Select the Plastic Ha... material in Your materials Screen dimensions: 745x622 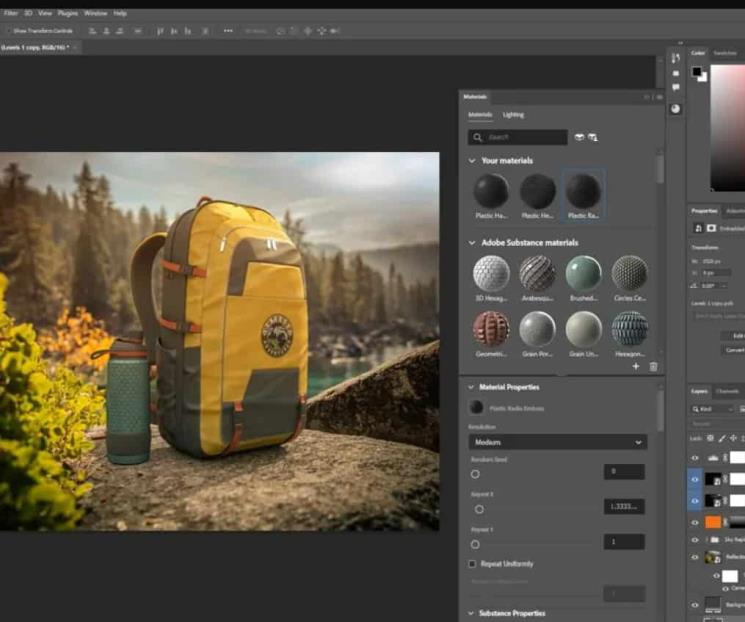click(491, 191)
